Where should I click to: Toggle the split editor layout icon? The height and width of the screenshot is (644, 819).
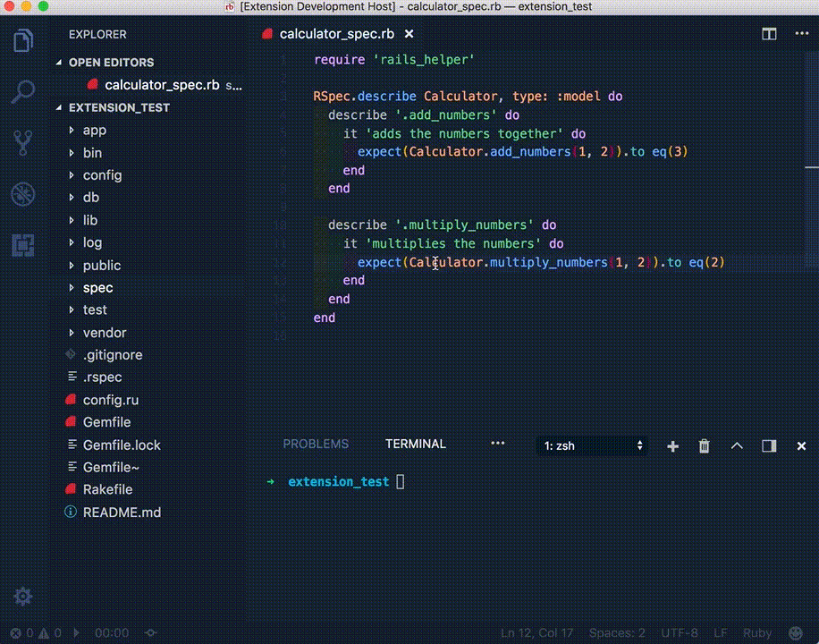(769, 33)
